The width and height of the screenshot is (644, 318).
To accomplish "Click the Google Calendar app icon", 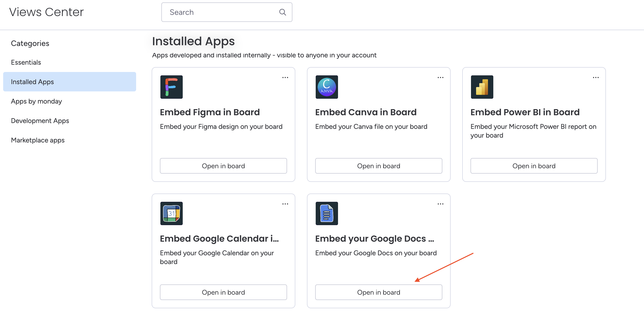I will coord(171,213).
